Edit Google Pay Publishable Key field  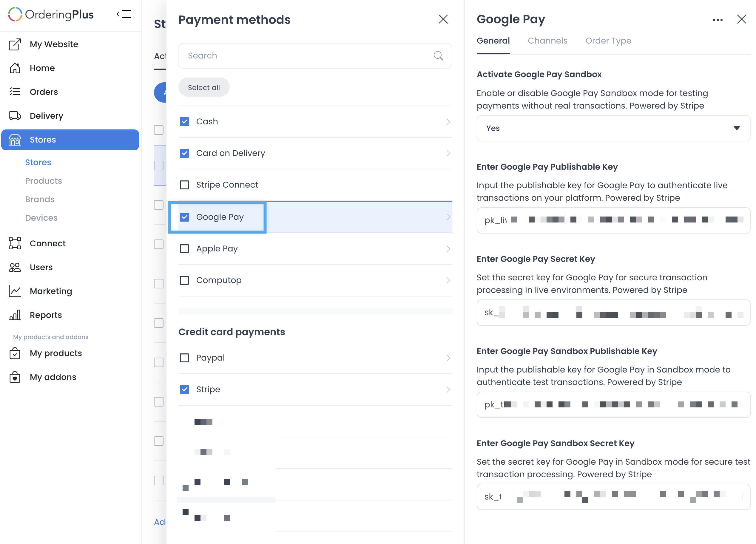point(613,220)
